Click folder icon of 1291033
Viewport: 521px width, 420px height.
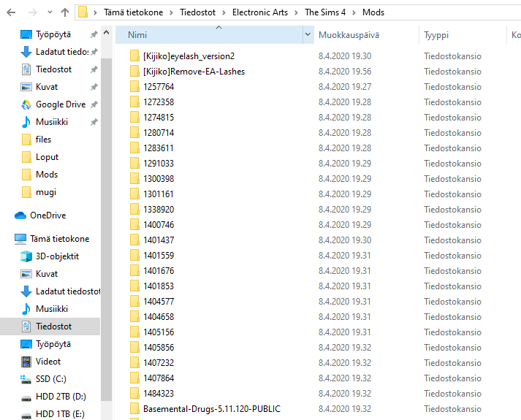click(x=134, y=164)
